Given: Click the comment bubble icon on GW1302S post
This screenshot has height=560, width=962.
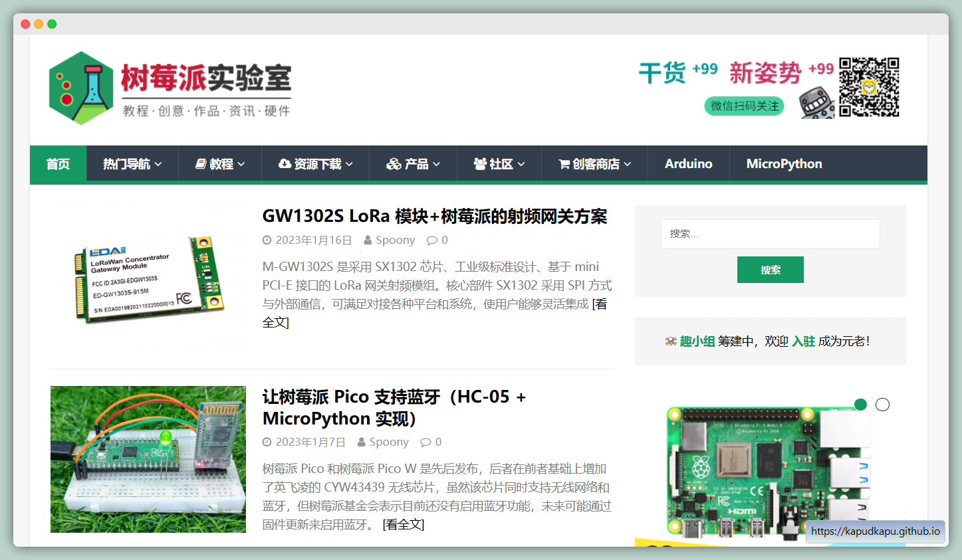Looking at the screenshot, I should point(432,240).
